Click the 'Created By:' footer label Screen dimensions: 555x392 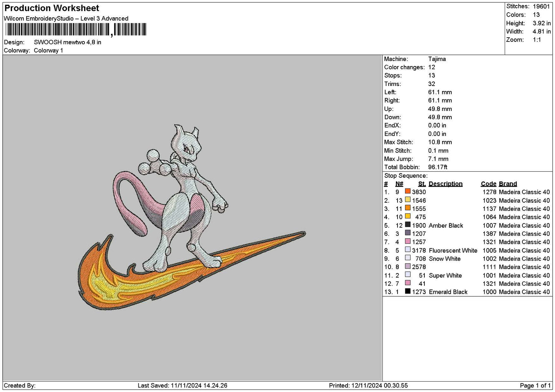[x=20, y=385]
